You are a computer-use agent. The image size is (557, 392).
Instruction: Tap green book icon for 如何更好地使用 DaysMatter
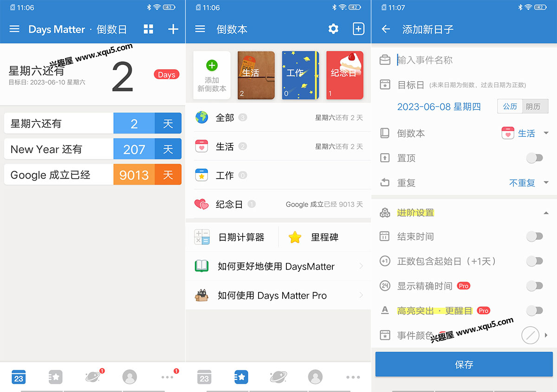pyautogui.click(x=202, y=266)
